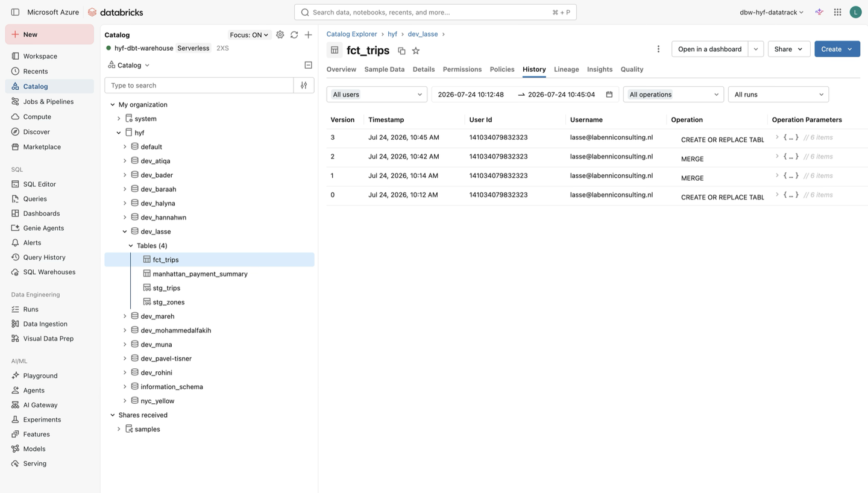The height and width of the screenshot is (493, 868).
Task: Open Genie Agents in sidebar
Action: (x=43, y=228)
